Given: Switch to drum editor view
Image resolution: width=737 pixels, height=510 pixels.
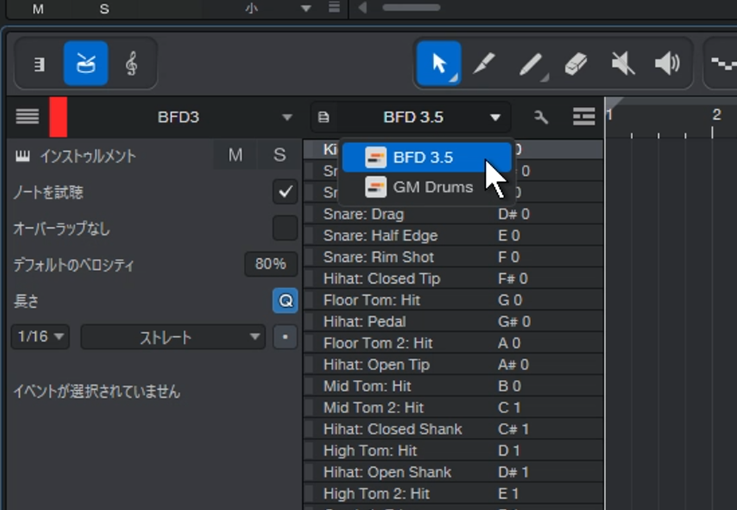Looking at the screenshot, I should click(86, 63).
